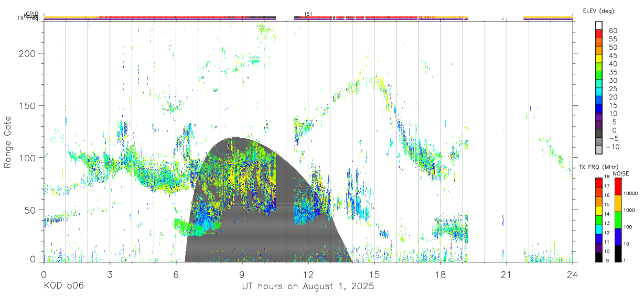644x297 pixels.
Task: Click the '151' CPID annotation above plot
Action: point(308,14)
